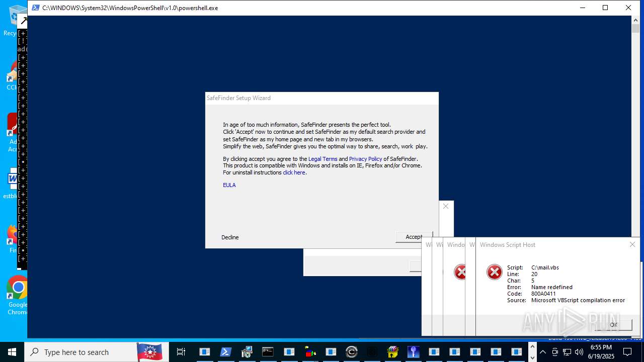Click the error code '800A0411'
This screenshot has height=362, width=644.
[x=543, y=294]
